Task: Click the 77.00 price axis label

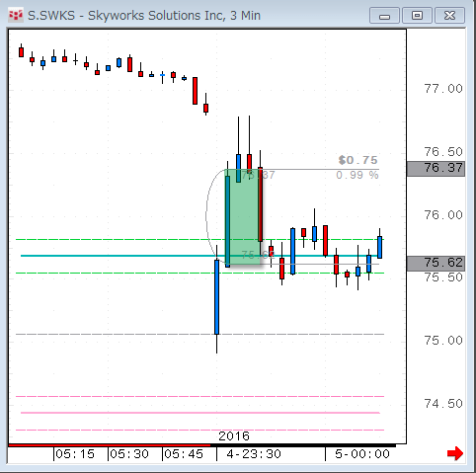Action: pos(443,89)
